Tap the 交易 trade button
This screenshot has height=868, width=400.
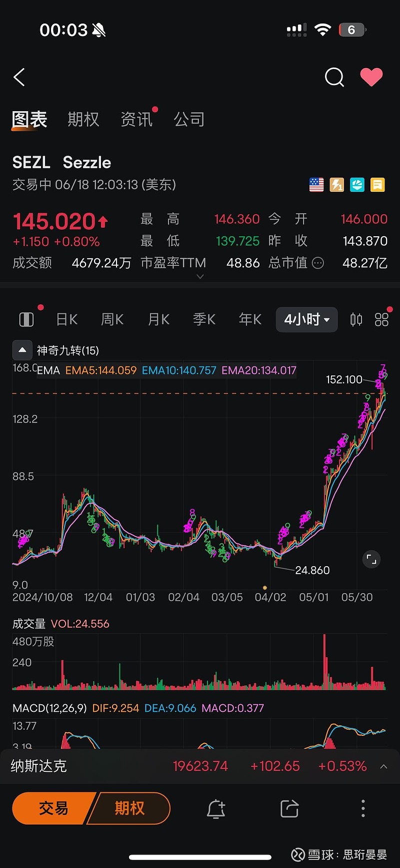[x=53, y=808]
